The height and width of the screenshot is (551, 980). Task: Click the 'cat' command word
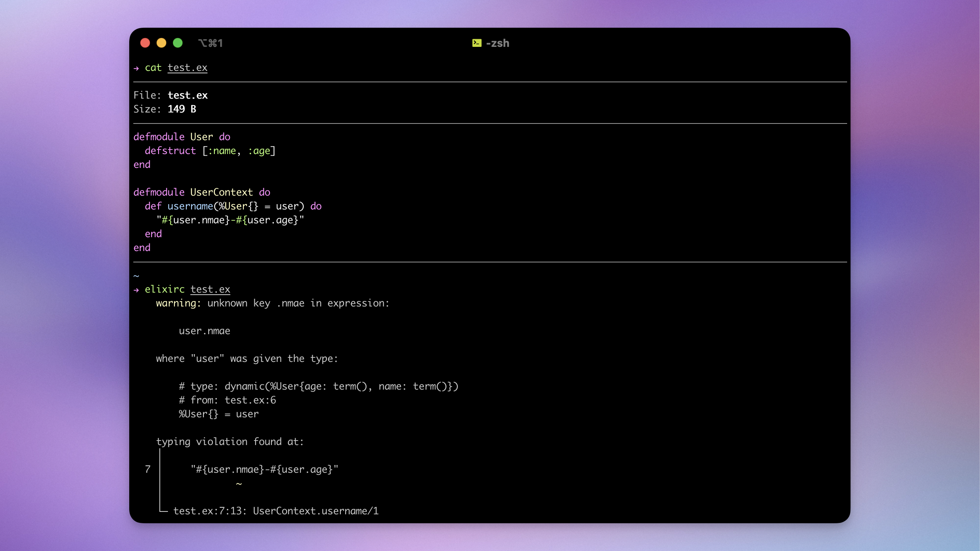(153, 68)
